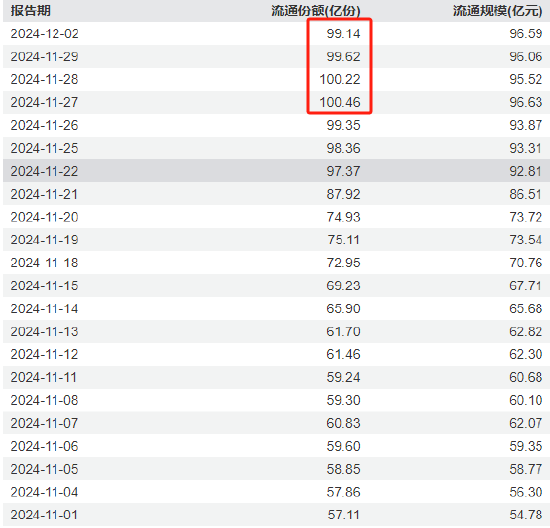Click share value 100.22
Image resolution: width=550 pixels, height=528 pixels.
pos(340,79)
